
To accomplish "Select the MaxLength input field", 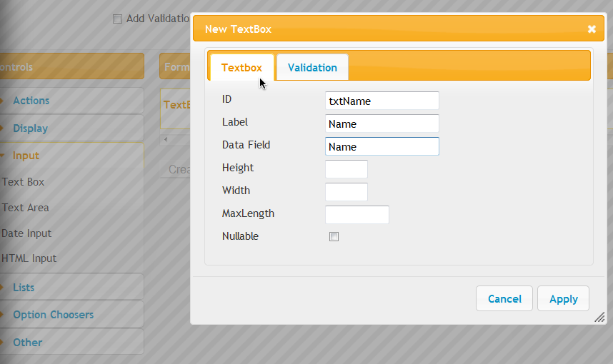I will pos(357,215).
